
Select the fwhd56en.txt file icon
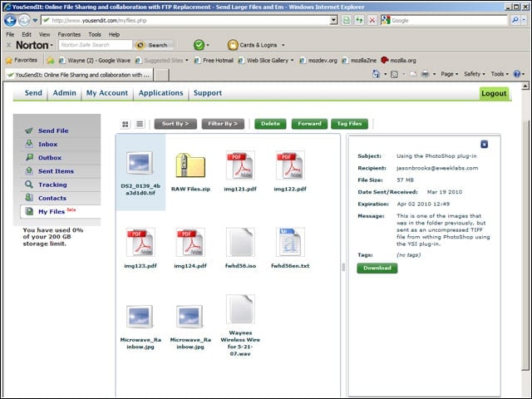290,242
